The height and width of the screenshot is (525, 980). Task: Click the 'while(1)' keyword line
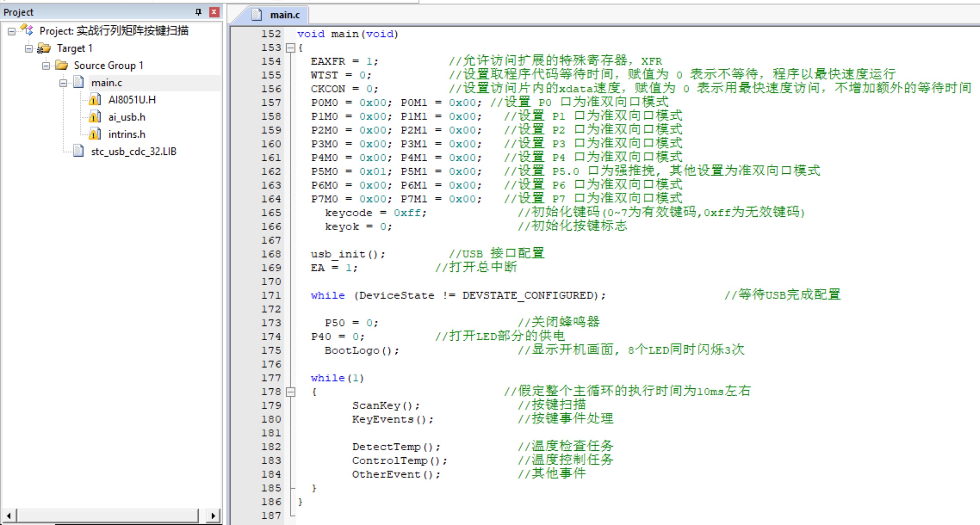click(337, 378)
